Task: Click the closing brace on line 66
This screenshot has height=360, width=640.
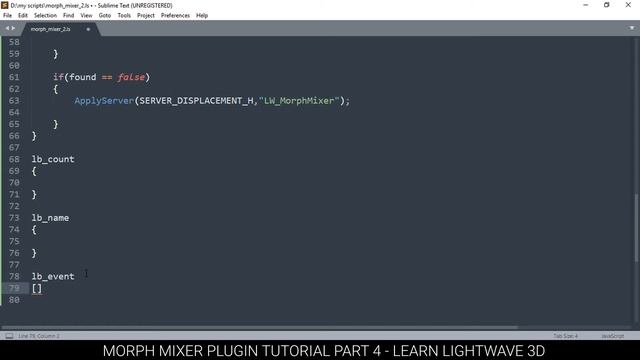Action: pyautogui.click(x=34, y=136)
